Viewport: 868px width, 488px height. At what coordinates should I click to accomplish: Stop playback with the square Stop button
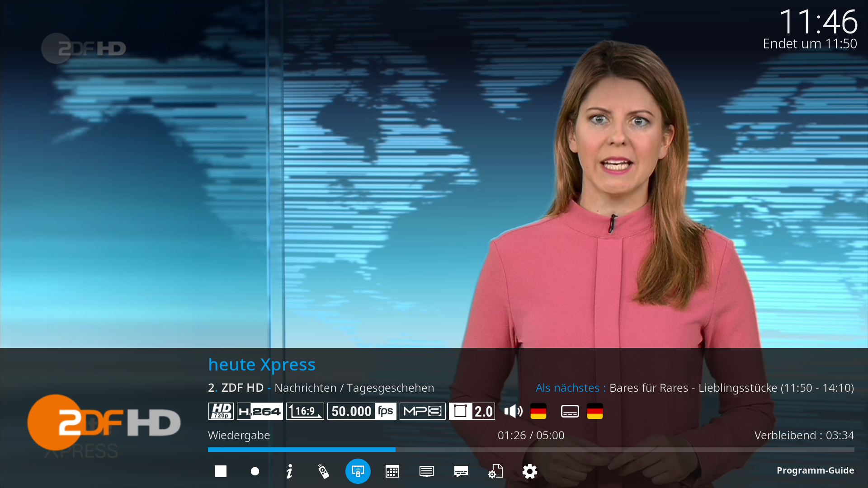pyautogui.click(x=221, y=471)
